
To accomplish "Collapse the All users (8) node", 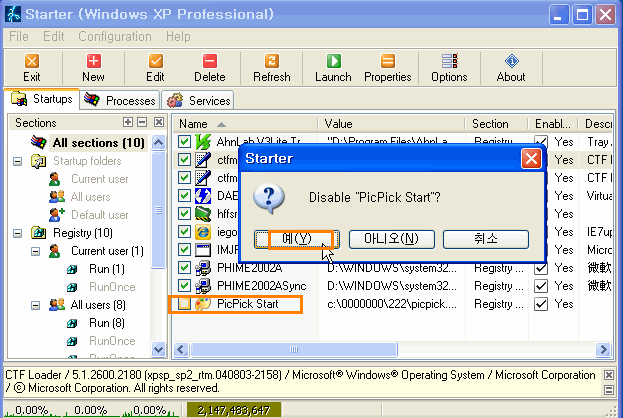I will point(36,305).
